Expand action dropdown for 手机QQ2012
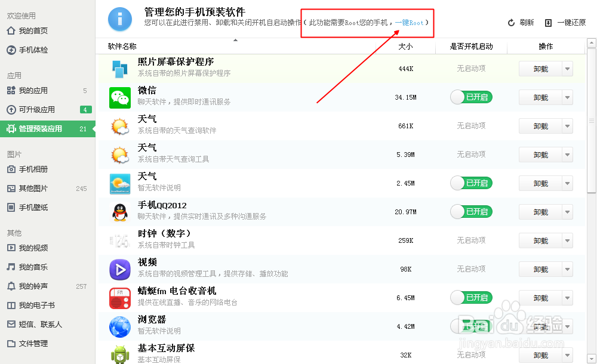597x364 pixels. click(x=567, y=212)
